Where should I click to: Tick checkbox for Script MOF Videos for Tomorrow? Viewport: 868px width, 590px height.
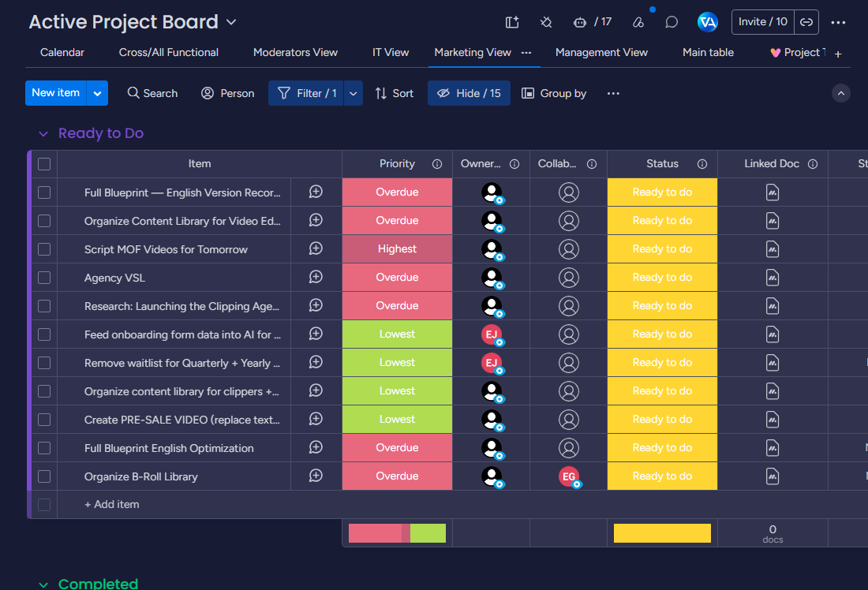coord(44,249)
